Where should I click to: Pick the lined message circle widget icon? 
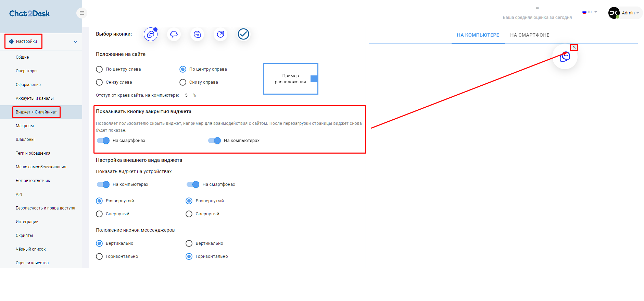pyautogui.click(x=197, y=34)
